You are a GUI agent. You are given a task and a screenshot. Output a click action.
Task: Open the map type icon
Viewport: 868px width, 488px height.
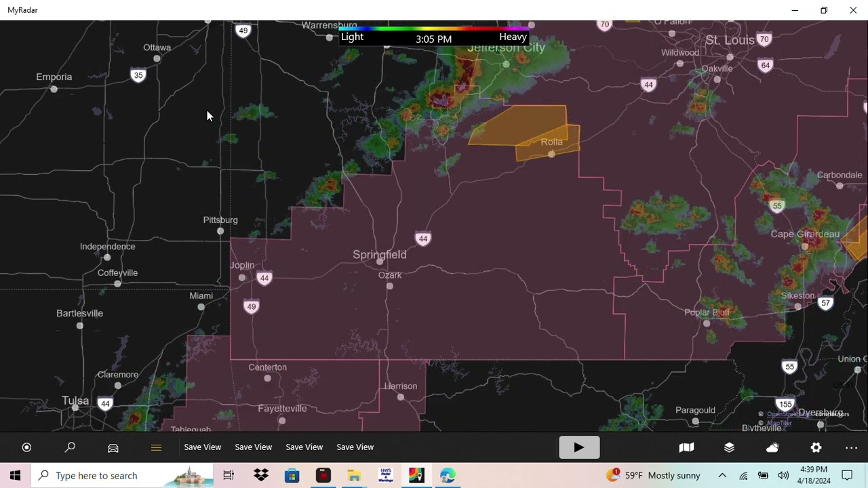(686, 447)
